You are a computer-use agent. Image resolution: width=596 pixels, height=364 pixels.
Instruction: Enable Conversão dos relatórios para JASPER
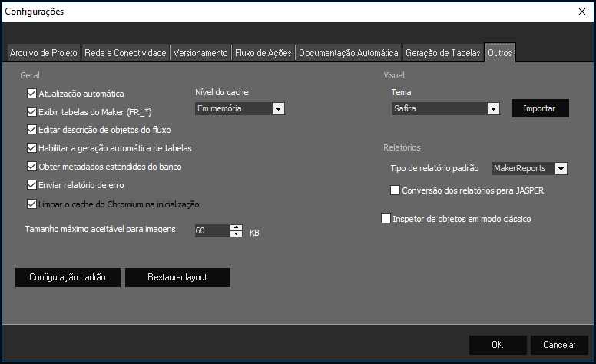pos(395,190)
